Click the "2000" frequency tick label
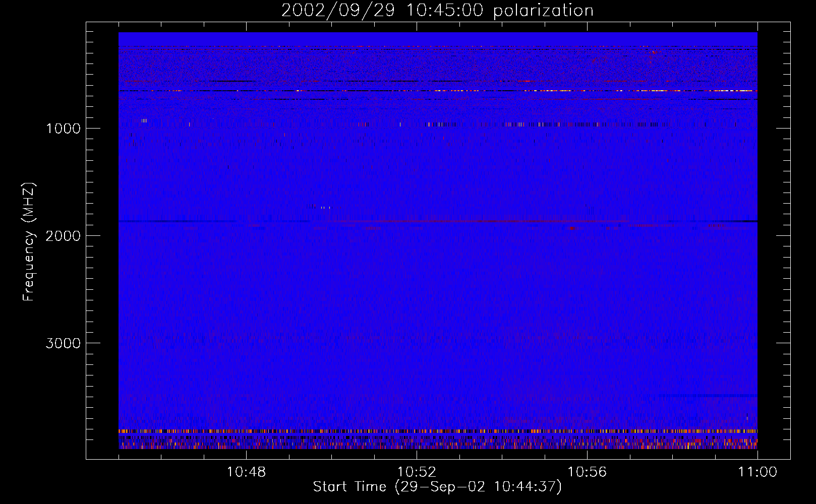Screen dimensions: 816x504 point(63,236)
